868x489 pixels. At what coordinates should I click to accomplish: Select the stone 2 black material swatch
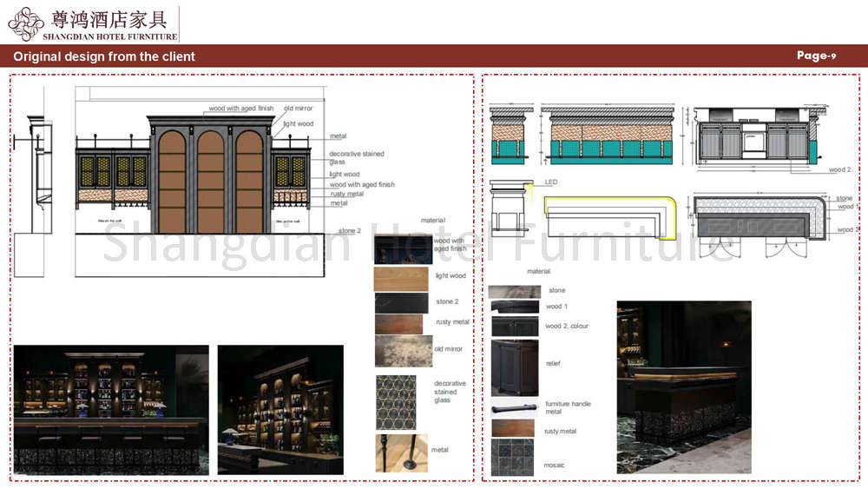[x=402, y=302]
